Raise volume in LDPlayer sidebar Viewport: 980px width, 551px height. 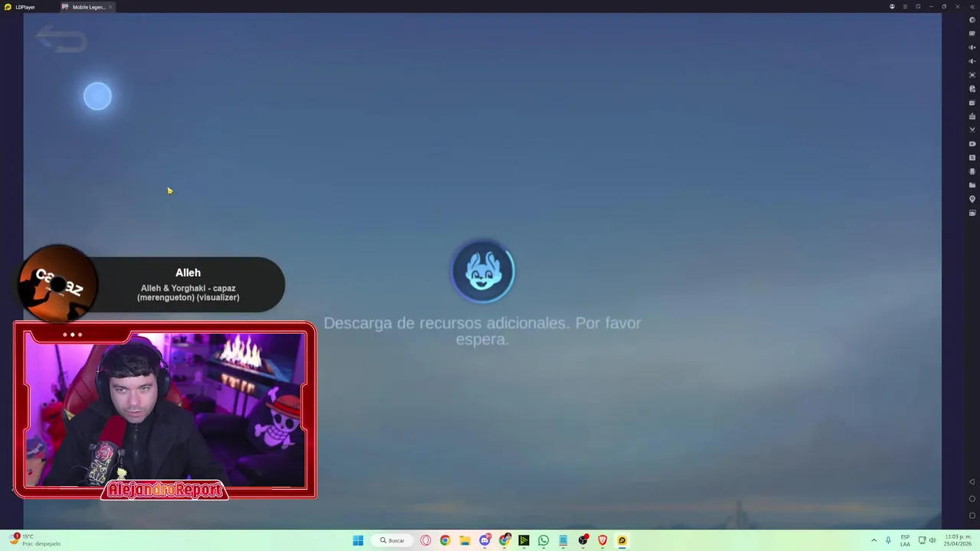click(x=972, y=47)
